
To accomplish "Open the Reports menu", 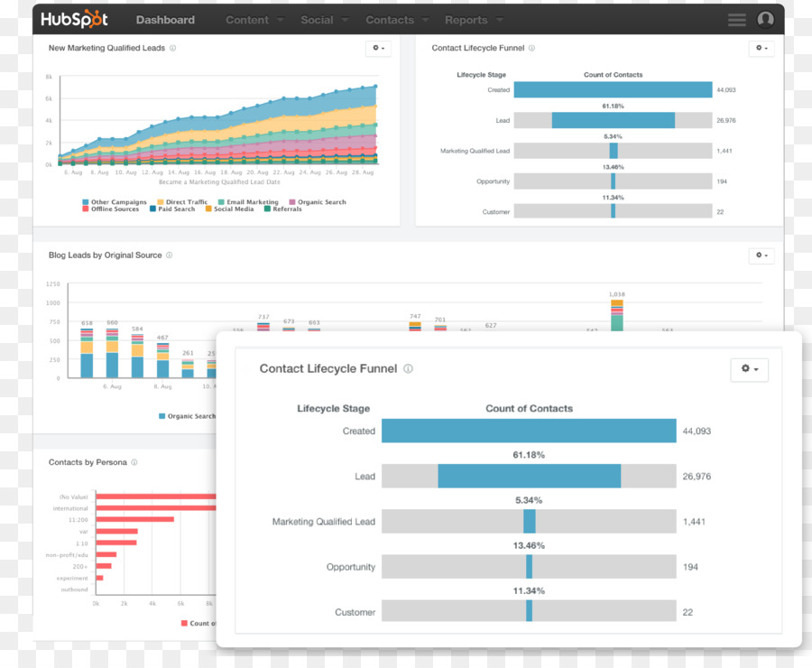I will 466,20.
